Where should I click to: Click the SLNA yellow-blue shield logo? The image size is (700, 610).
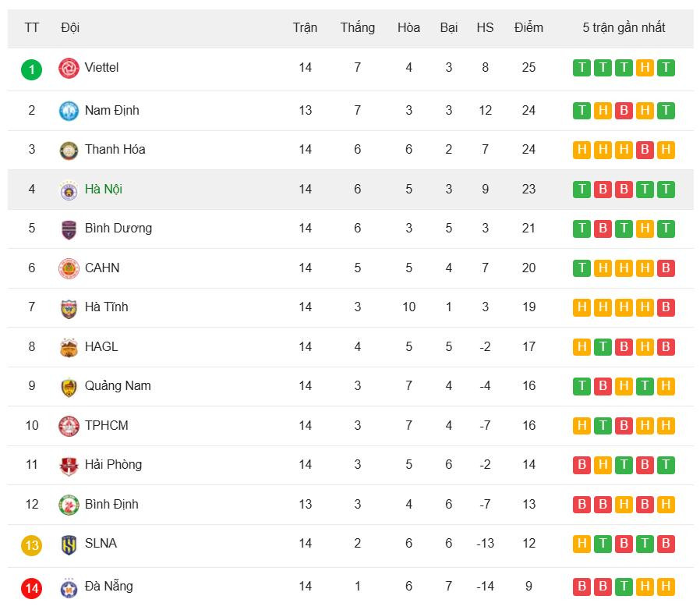coord(69,544)
